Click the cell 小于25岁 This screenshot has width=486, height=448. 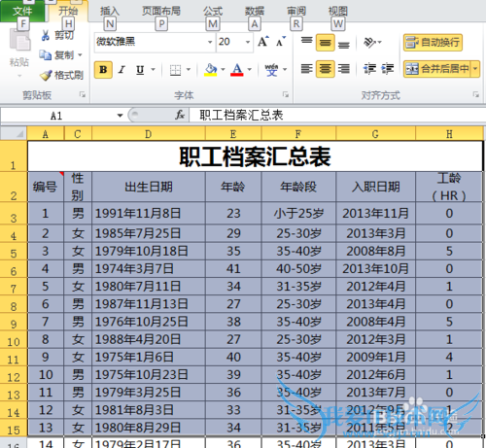(x=298, y=214)
